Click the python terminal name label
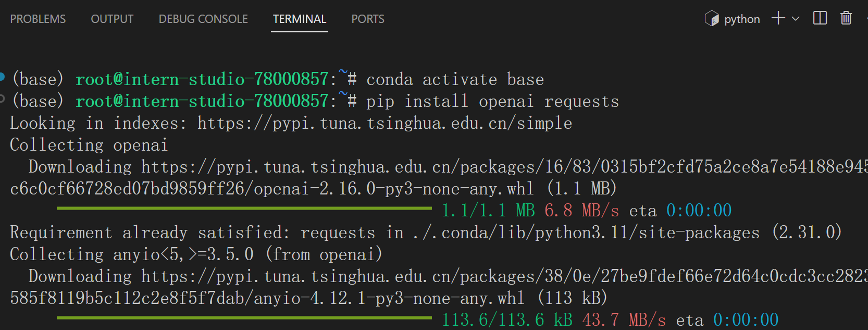This screenshot has height=330, width=868. click(x=742, y=19)
